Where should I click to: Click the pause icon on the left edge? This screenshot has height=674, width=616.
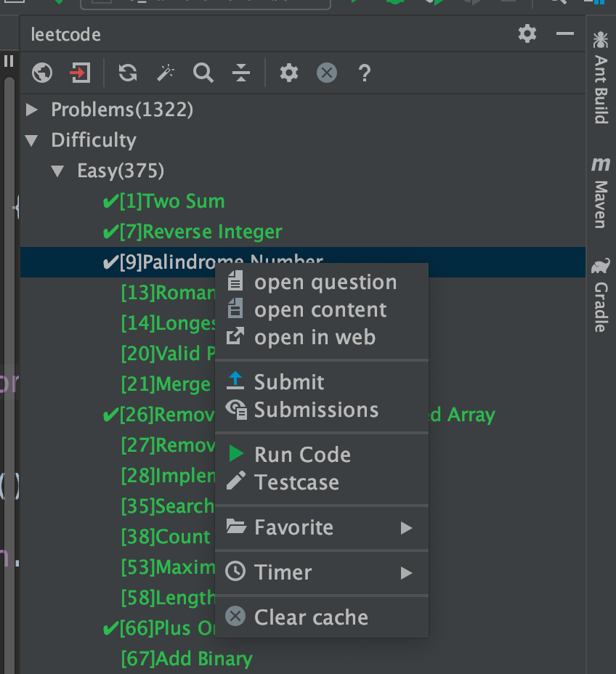(x=9, y=61)
